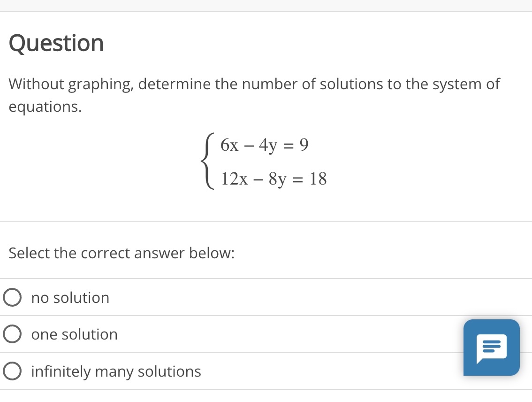Click the question prompt paragraph
The image size is (532, 402).
253,95
